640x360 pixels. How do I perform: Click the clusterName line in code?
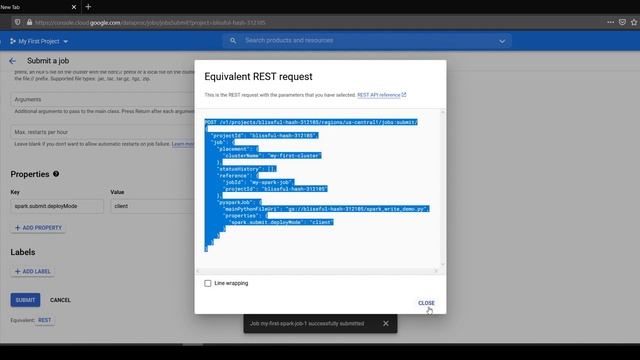tap(272, 156)
